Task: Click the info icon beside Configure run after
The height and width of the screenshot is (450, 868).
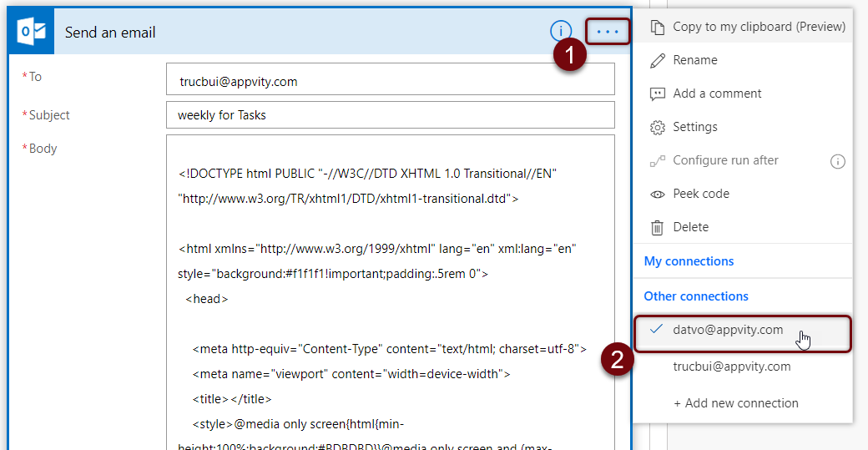Action: tap(838, 161)
